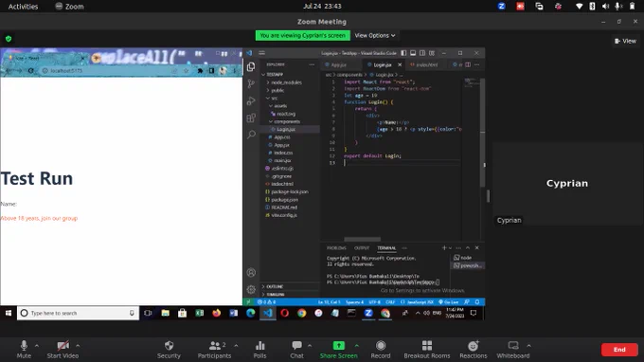Toggle the panel layout icon in VS Code title bar
The image size is (644, 362).
413,53
